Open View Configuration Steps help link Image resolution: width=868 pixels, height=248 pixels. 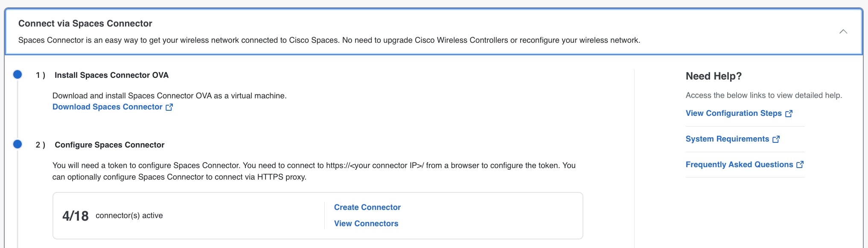tap(734, 113)
